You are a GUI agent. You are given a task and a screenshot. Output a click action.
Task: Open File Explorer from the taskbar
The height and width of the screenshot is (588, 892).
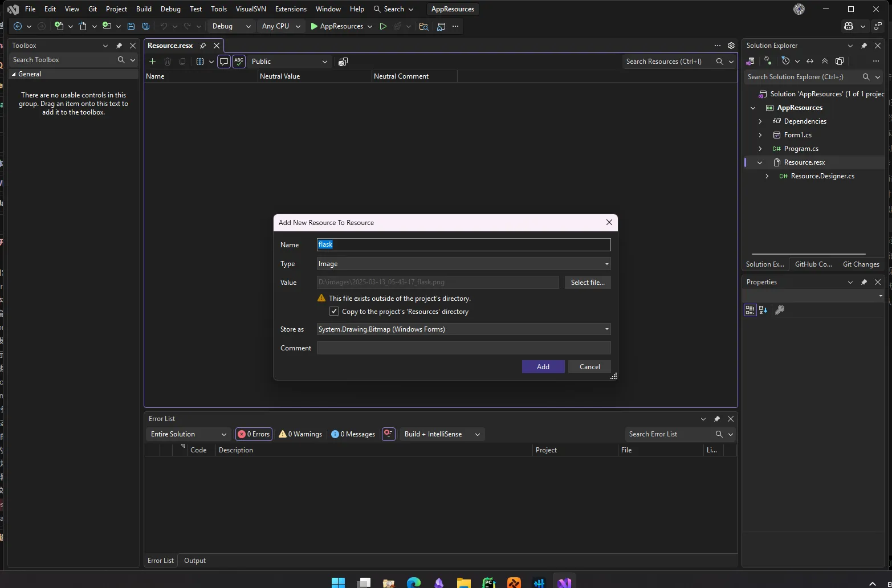(463, 583)
